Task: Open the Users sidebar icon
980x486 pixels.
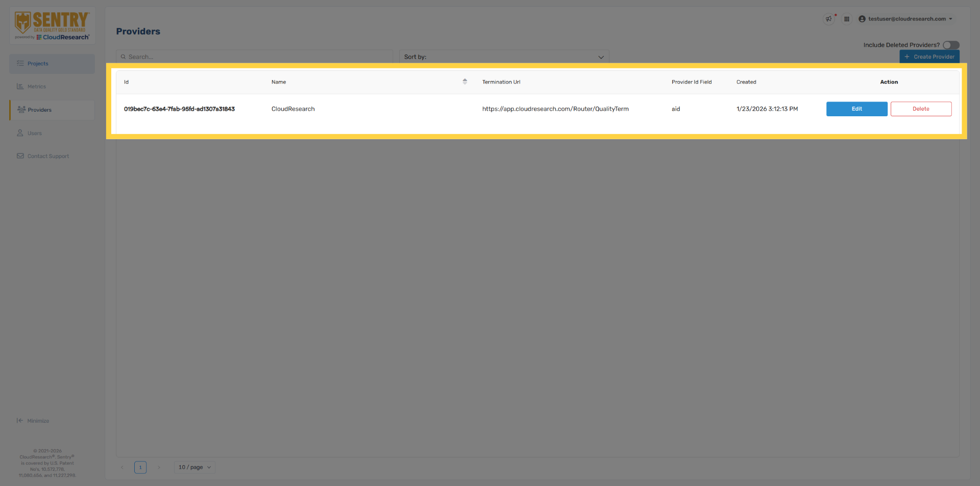Action: 20,133
